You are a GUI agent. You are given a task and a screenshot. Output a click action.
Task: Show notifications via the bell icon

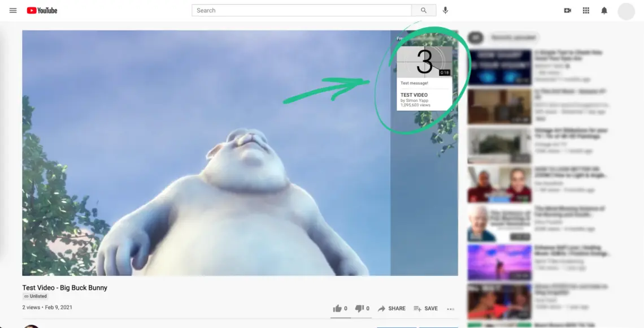[x=604, y=11]
